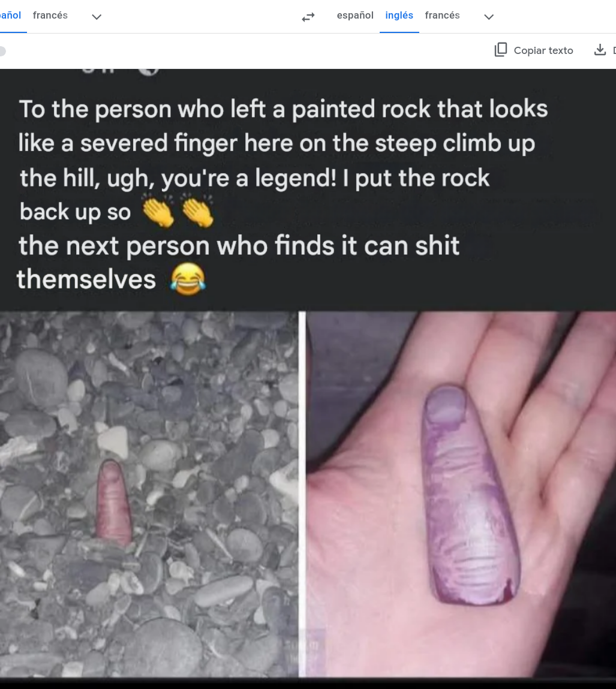The height and width of the screenshot is (689, 616).
Task: Select francés as target language
Action: point(442,16)
